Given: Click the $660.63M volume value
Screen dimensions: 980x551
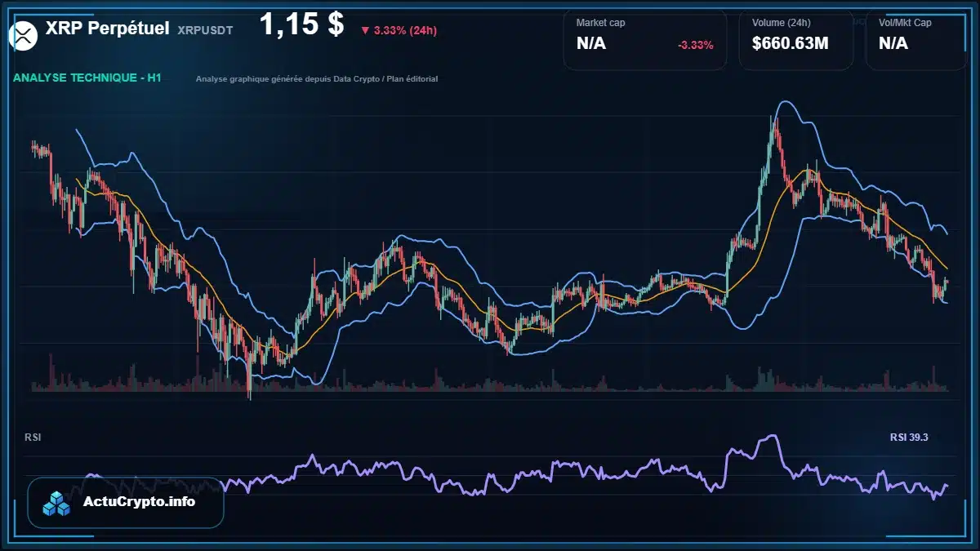Looking at the screenshot, I should click(791, 43).
